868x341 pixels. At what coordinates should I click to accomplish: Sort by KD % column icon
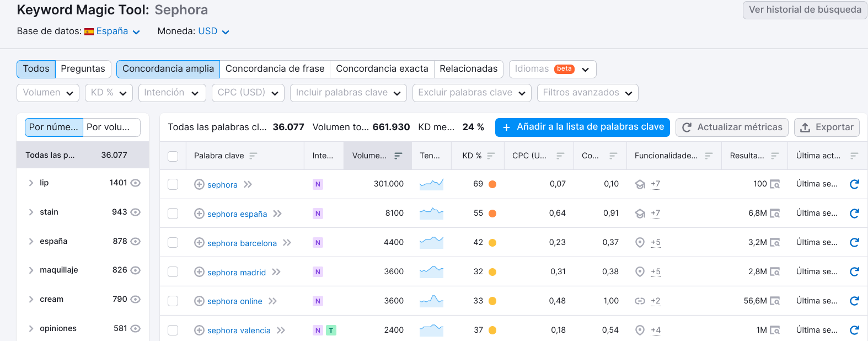pyautogui.click(x=491, y=156)
